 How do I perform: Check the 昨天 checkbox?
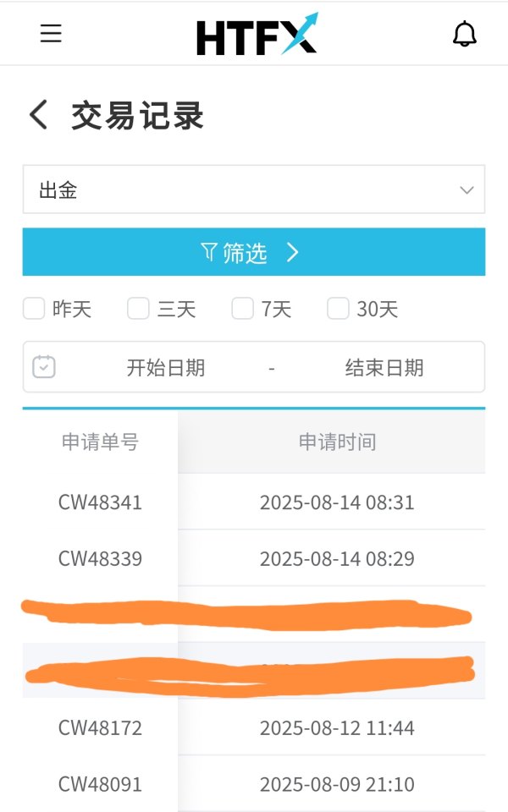pyautogui.click(x=34, y=309)
